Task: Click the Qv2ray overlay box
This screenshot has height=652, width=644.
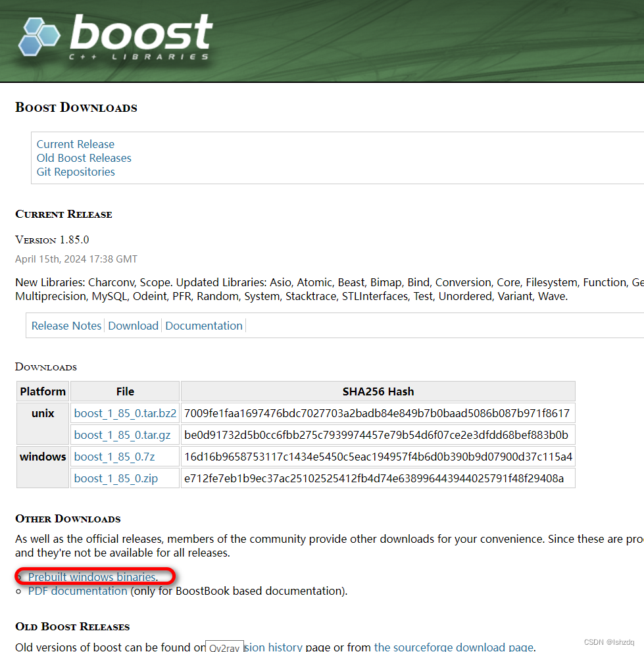Action: [x=224, y=647]
